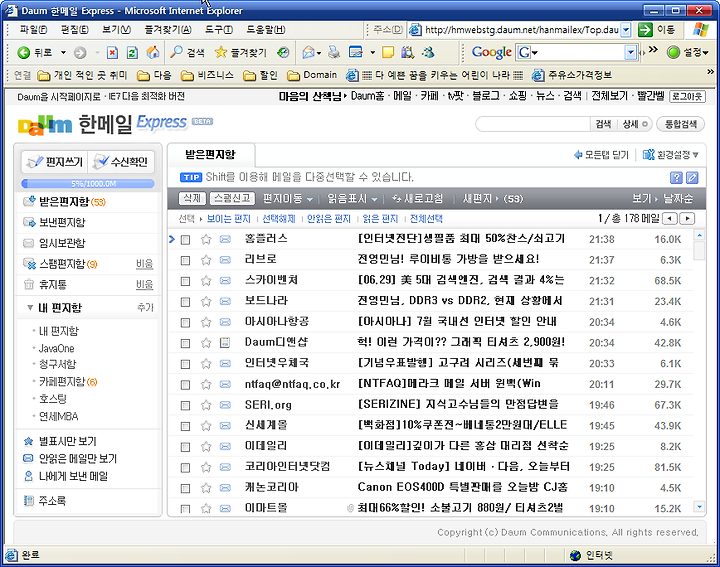The width and height of the screenshot is (720, 567).
Task: Tick checkbox for 아시아나항공 email
Action: 186,322
